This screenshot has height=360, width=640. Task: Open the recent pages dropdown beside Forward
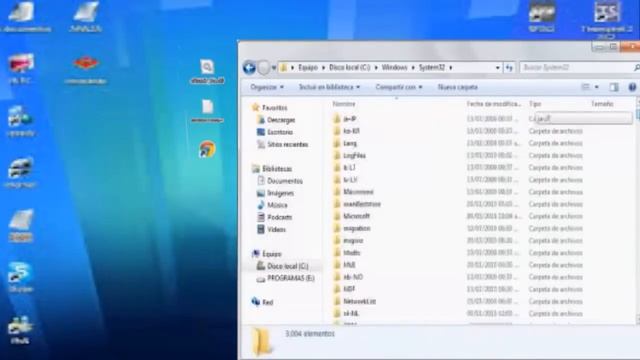click(274, 67)
